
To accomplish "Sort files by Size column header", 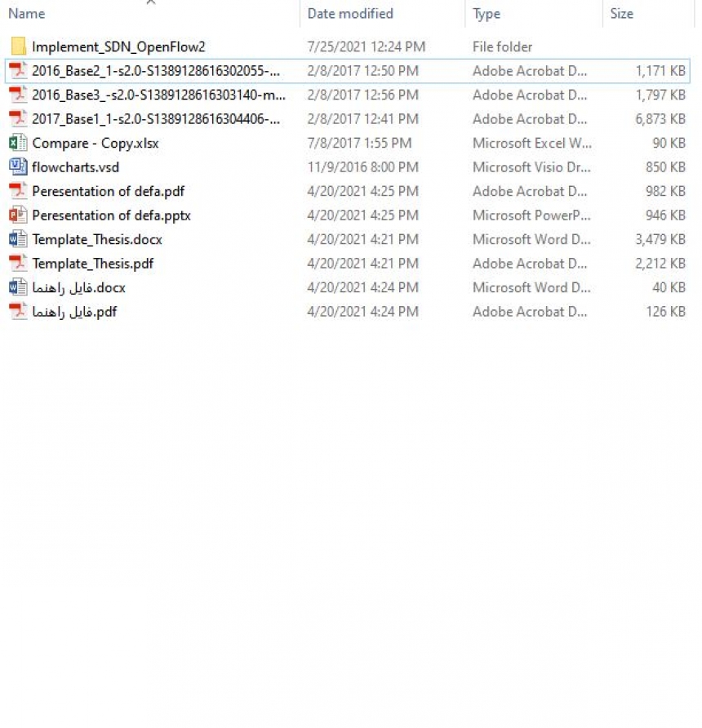I will [622, 13].
